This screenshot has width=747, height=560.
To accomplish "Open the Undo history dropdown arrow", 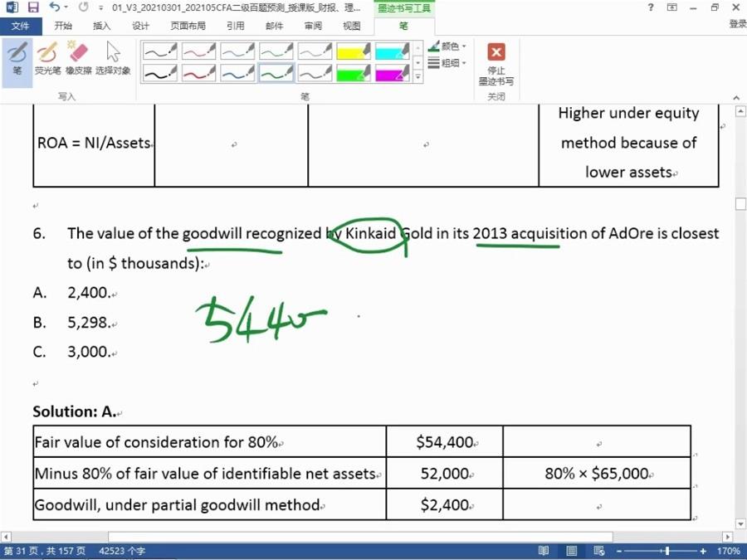I will tap(66, 7).
